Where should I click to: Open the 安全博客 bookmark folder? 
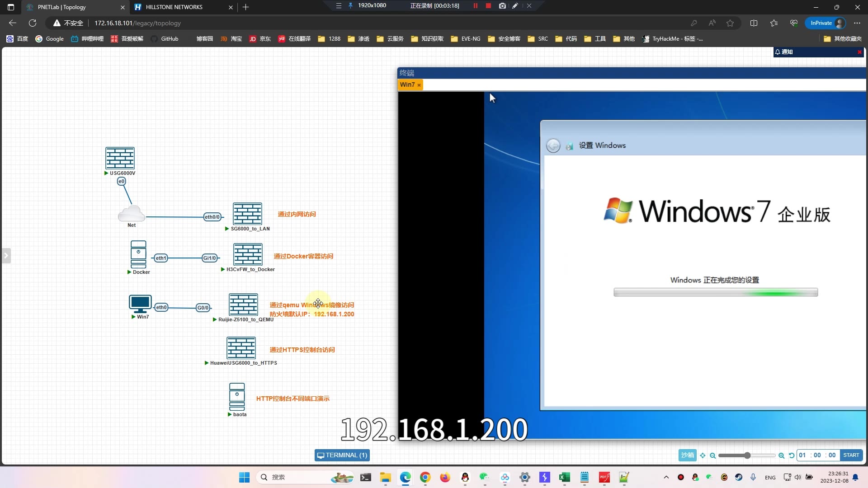pyautogui.click(x=504, y=39)
